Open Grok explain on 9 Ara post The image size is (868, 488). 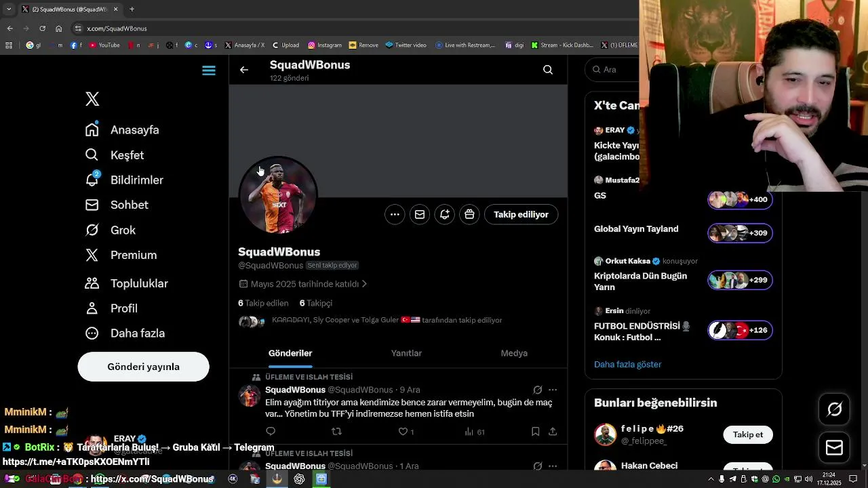coord(538,390)
